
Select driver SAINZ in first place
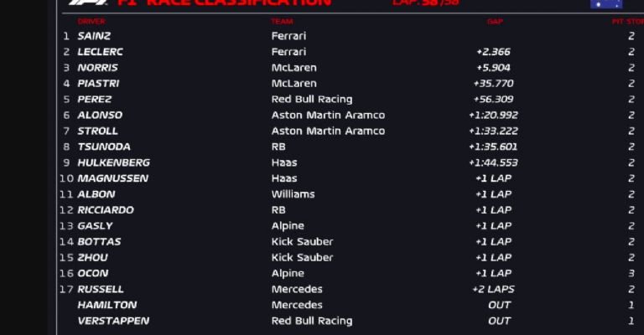tap(94, 36)
